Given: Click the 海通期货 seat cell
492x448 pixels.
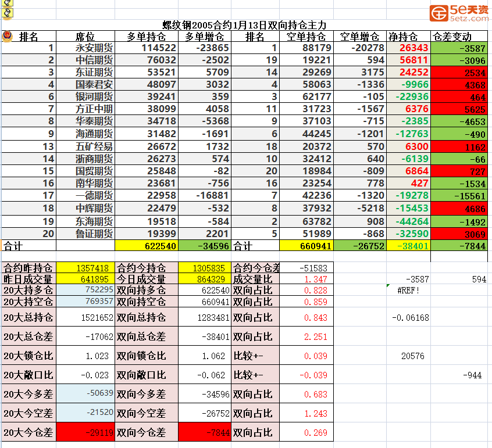Looking at the screenshot, I should point(85,134).
